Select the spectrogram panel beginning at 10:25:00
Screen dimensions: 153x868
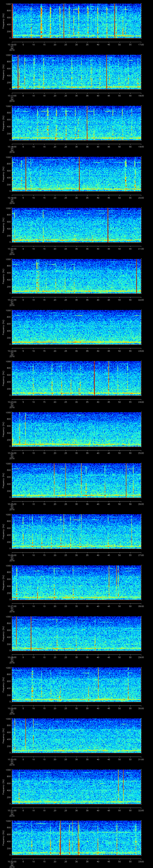(76, 481)
